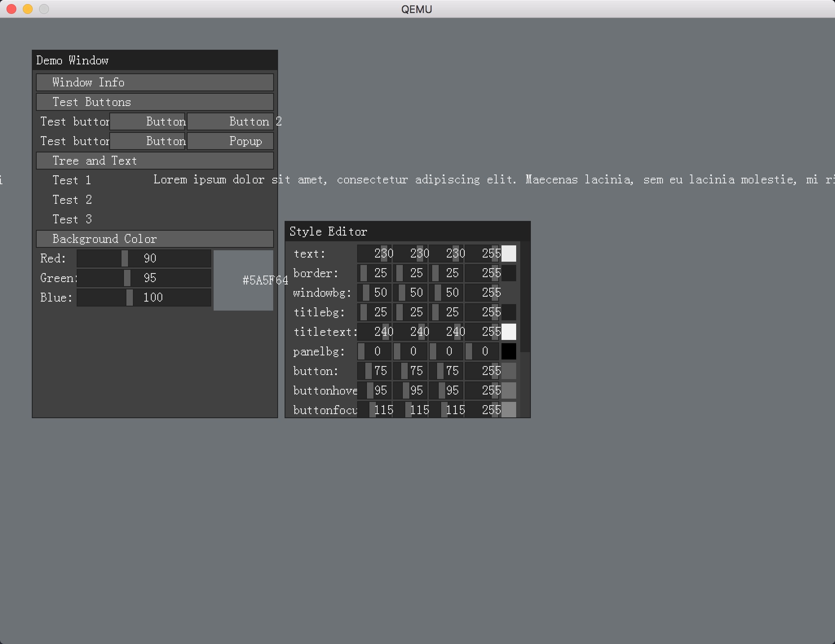
Task: Click the Style Editor title bar
Action: click(408, 232)
